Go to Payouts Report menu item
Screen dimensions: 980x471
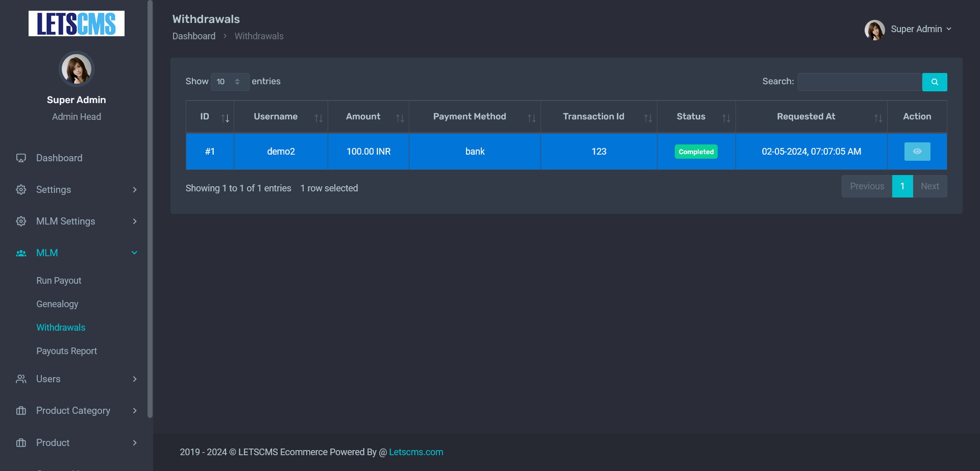(66, 351)
